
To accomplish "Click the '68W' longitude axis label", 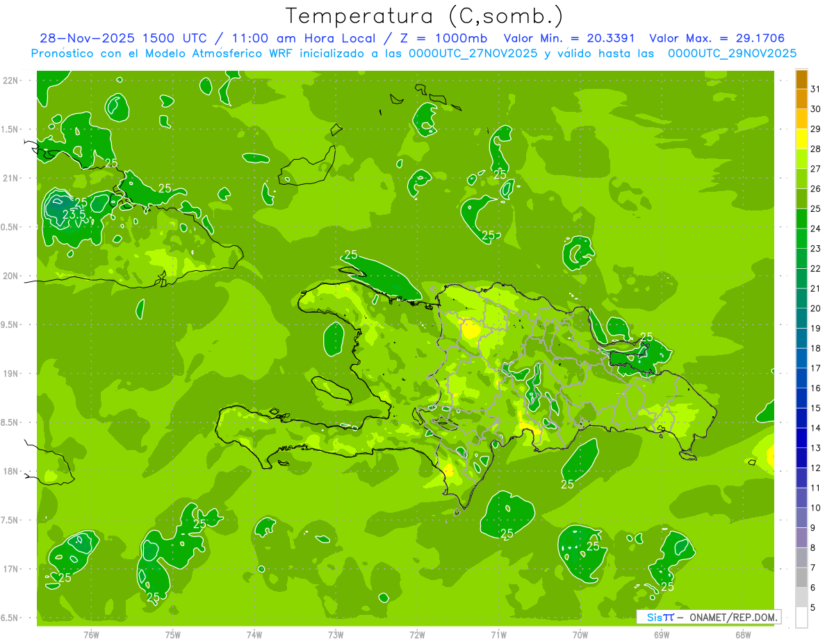I will pos(743,634).
